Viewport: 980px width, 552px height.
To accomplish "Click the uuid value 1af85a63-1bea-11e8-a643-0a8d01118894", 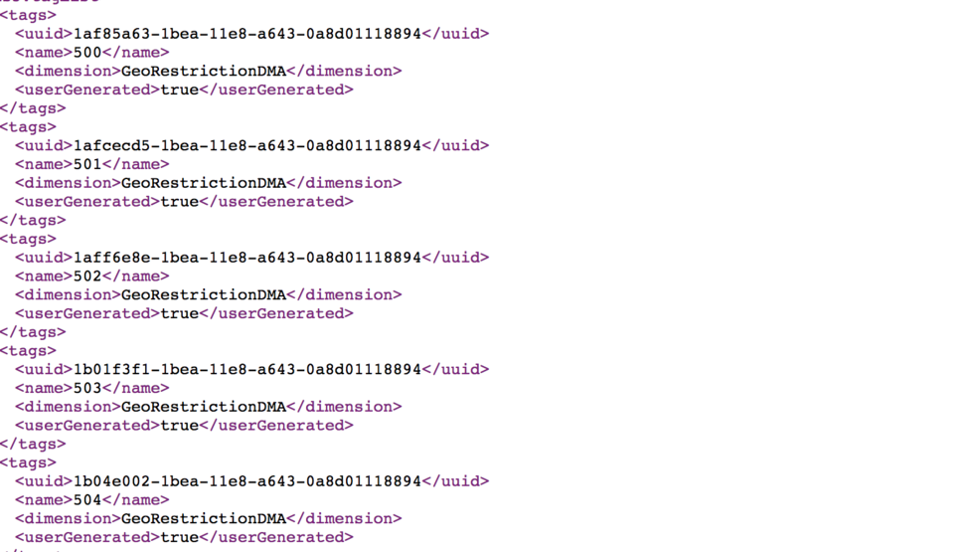I will [x=247, y=34].
